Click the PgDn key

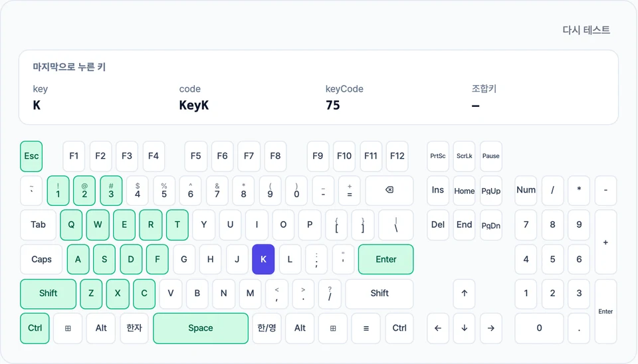(x=491, y=225)
